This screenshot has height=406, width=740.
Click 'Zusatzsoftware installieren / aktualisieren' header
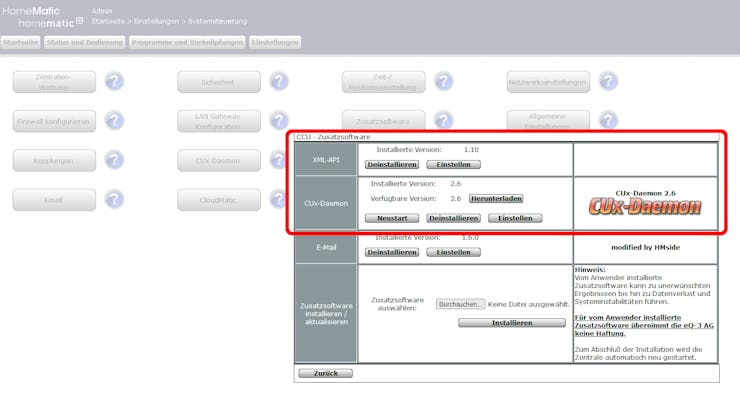coord(326,313)
